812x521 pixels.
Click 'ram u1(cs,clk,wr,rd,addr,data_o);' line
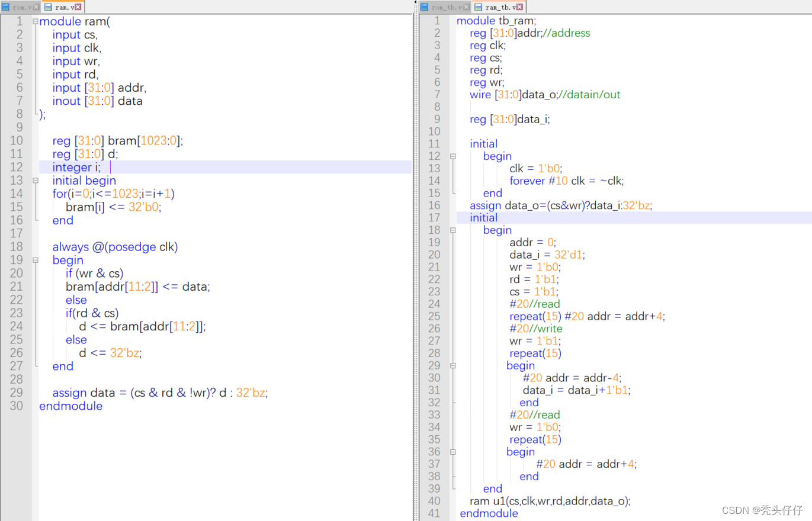click(550, 501)
